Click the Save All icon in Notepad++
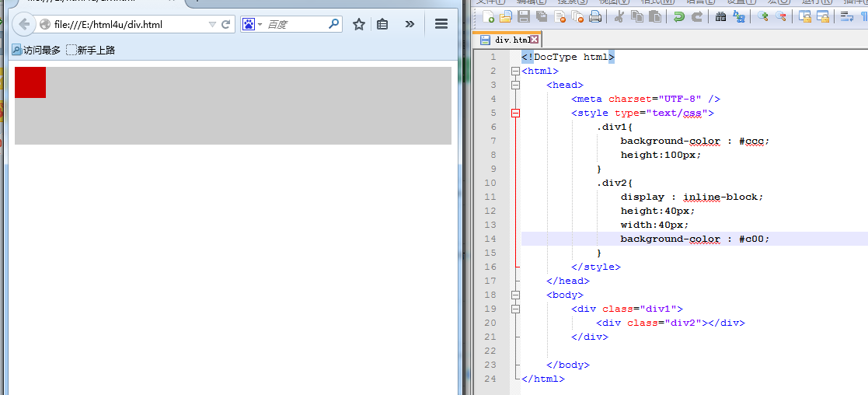 pyautogui.click(x=542, y=16)
